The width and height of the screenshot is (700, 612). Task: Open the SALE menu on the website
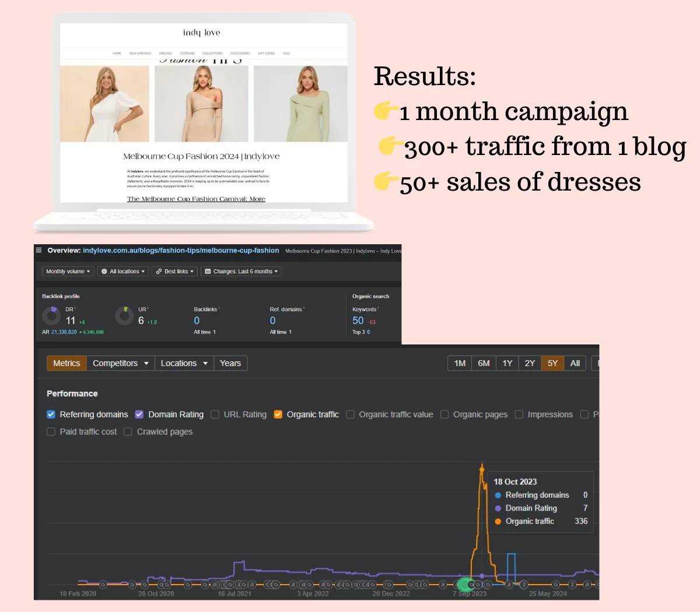[x=286, y=54]
